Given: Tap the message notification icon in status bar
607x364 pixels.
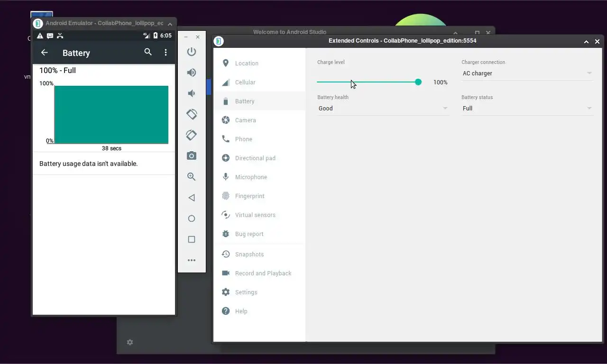Looking at the screenshot, I should click(x=50, y=36).
